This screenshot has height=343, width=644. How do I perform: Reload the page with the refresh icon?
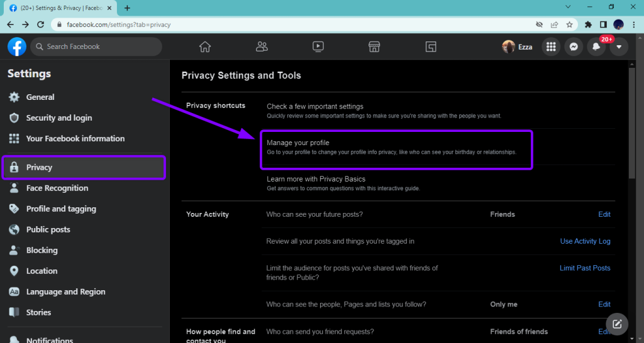click(40, 24)
